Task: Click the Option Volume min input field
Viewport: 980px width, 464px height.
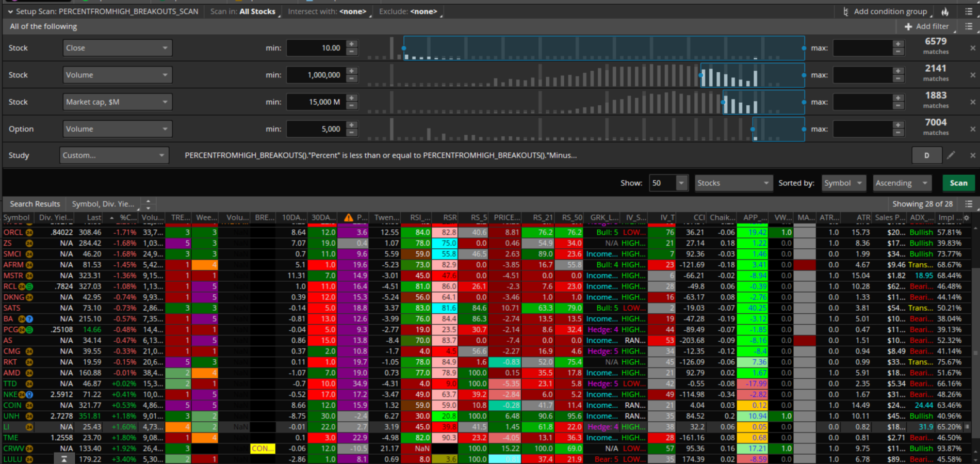Action: [x=316, y=129]
